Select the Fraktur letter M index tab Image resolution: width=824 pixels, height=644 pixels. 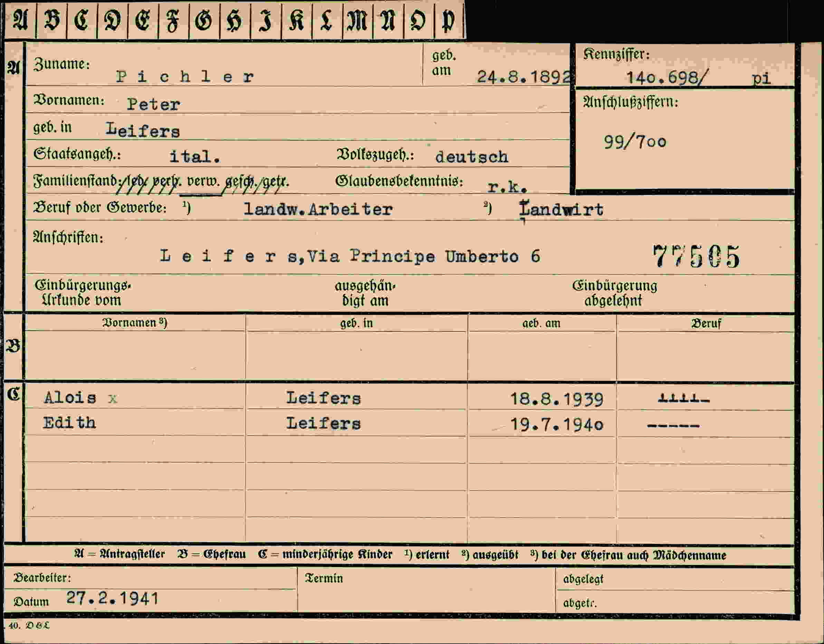[357, 20]
